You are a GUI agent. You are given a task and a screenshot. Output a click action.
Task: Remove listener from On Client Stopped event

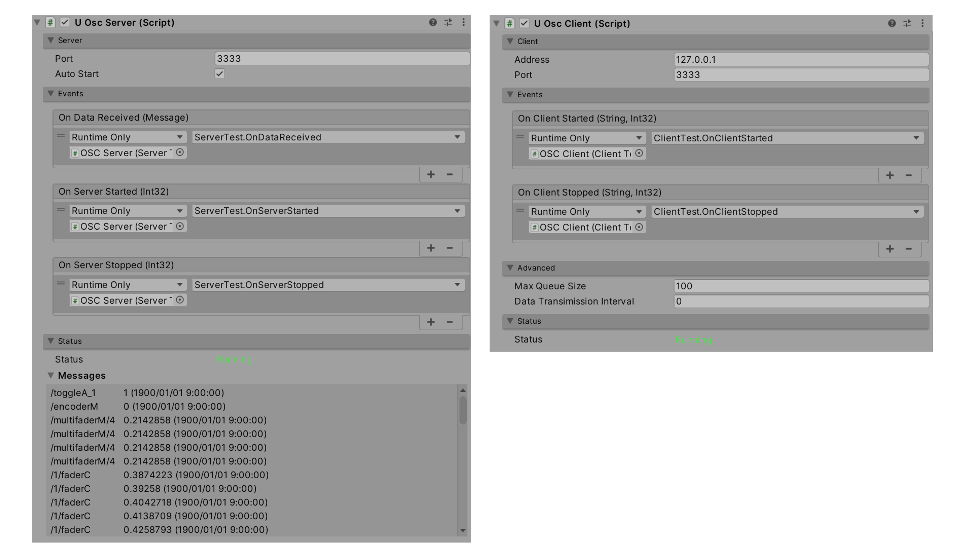(909, 249)
